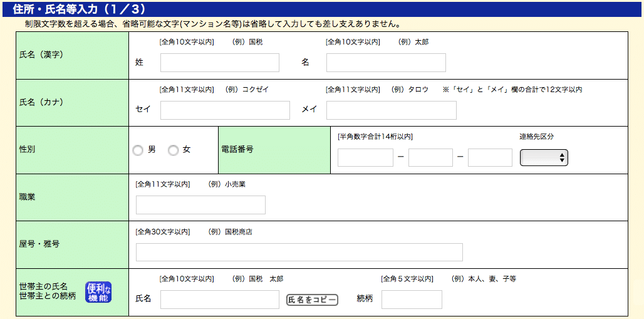Select the 女 radio button
Viewport: 644px width, 319px height.
pyautogui.click(x=174, y=151)
